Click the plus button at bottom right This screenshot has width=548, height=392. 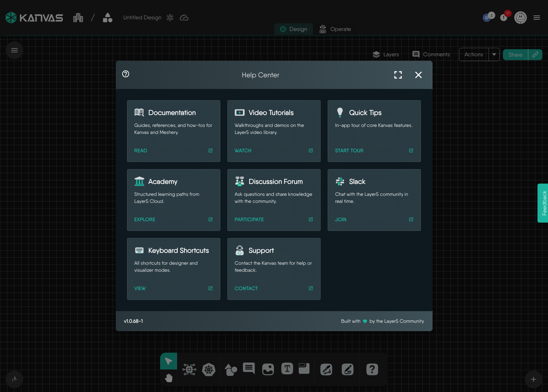coord(534,379)
